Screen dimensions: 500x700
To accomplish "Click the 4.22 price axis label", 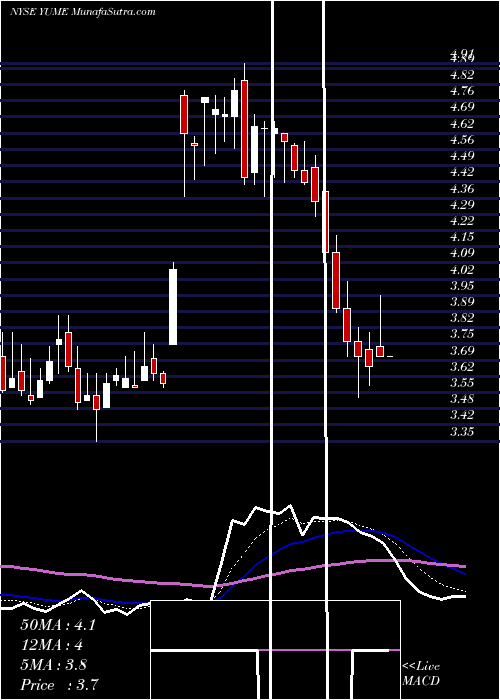I will click(462, 221).
